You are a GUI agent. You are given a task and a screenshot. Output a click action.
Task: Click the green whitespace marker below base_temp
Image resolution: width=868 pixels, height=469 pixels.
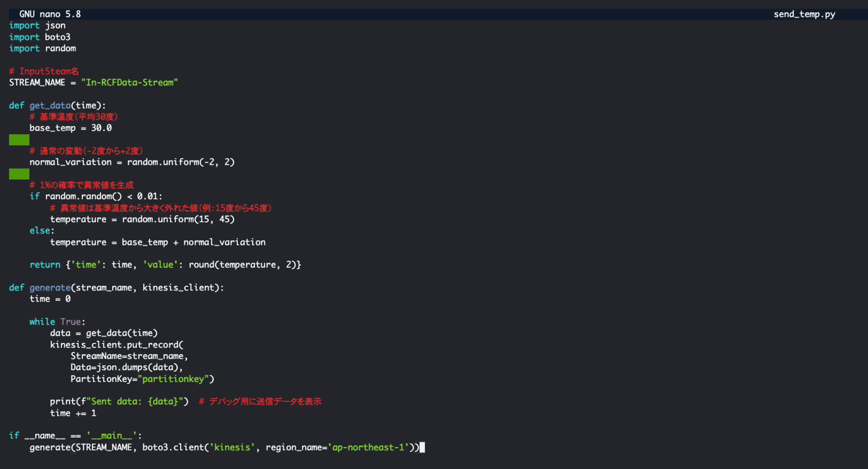point(19,140)
